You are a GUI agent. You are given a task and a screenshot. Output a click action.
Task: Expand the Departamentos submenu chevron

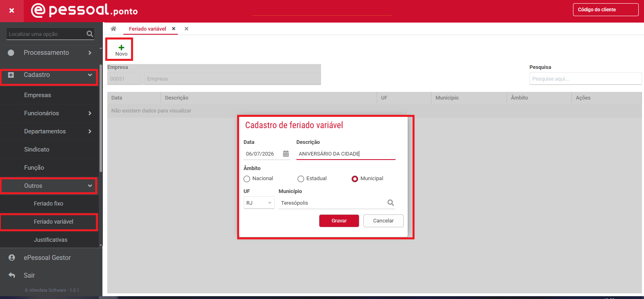[x=90, y=131]
